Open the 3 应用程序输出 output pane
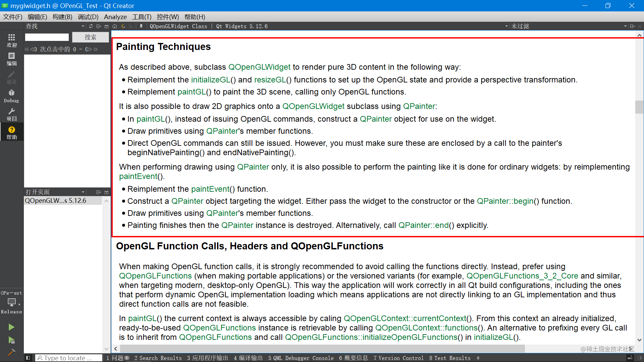 click(208, 358)
